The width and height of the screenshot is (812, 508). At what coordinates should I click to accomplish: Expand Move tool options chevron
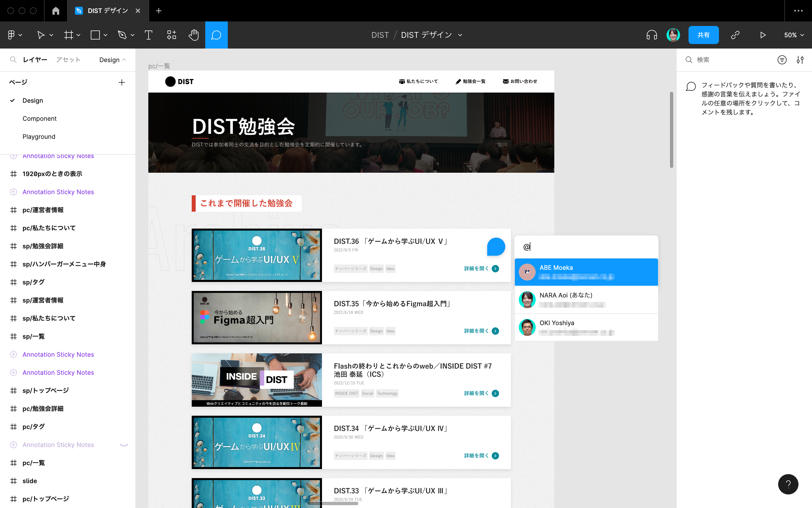pyautogui.click(x=51, y=35)
